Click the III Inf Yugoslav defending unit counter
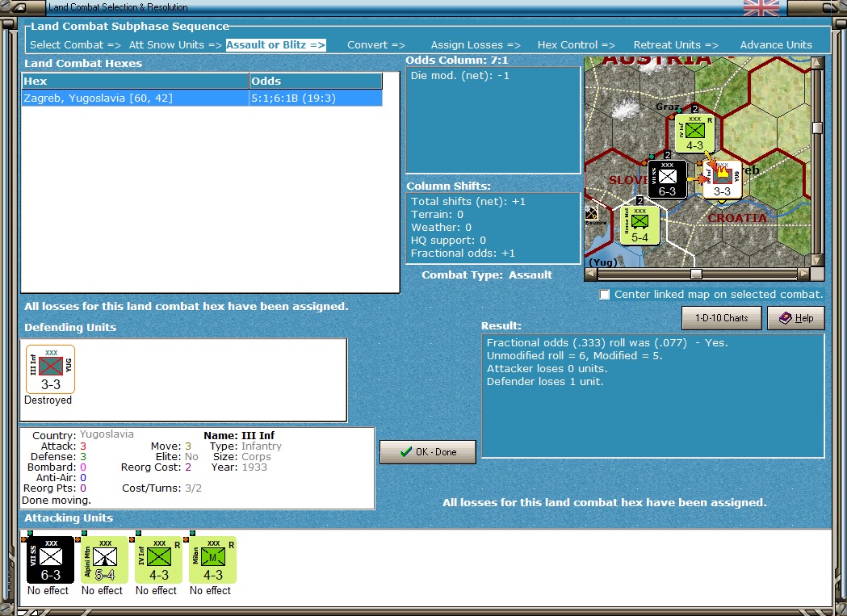This screenshot has width=847, height=616. pyautogui.click(x=50, y=369)
